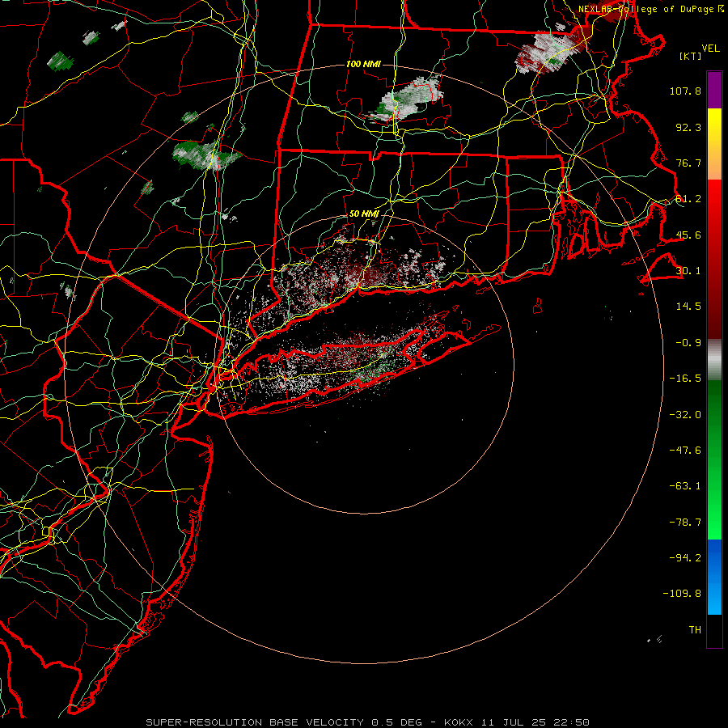Click the 107.8 legend value
This screenshot has height=728, width=728.
pyautogui.click(x=685, y=91)
